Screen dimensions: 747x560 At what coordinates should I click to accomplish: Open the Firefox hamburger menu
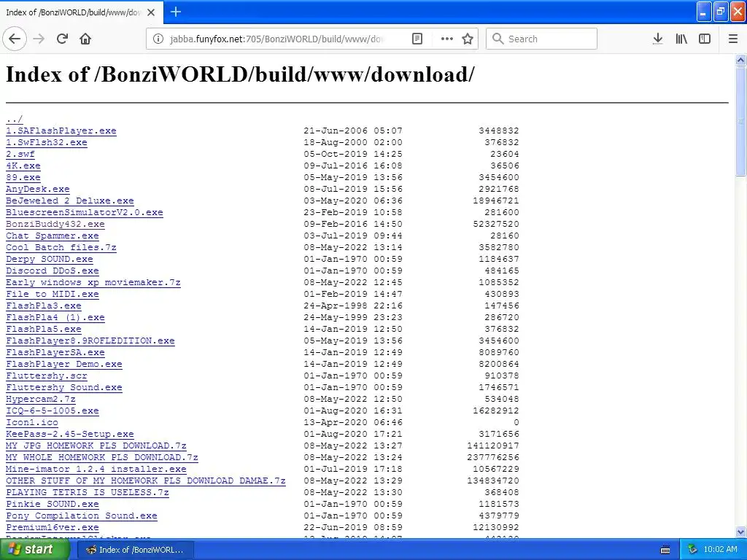[733, 39]
